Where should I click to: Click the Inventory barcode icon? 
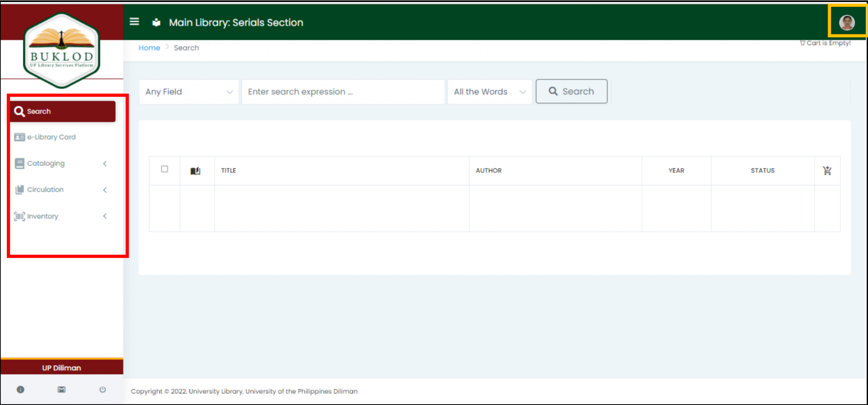point(19,216)
